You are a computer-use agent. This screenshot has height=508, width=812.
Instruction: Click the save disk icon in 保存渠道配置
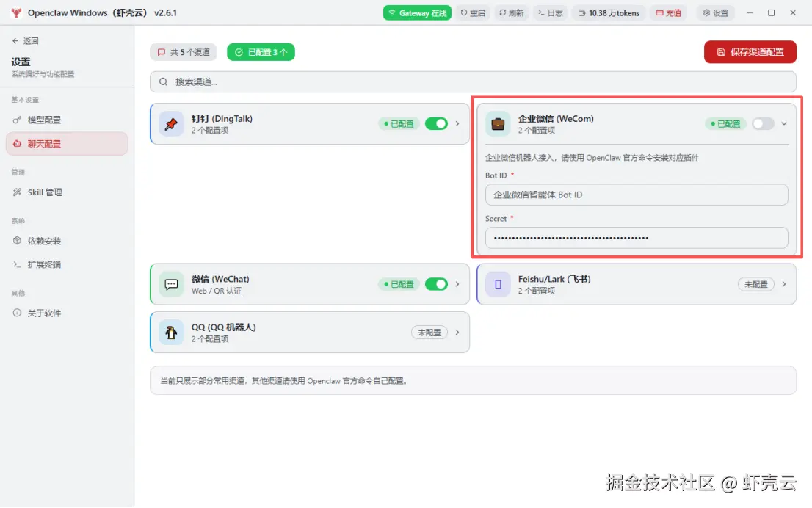(721, 52)
